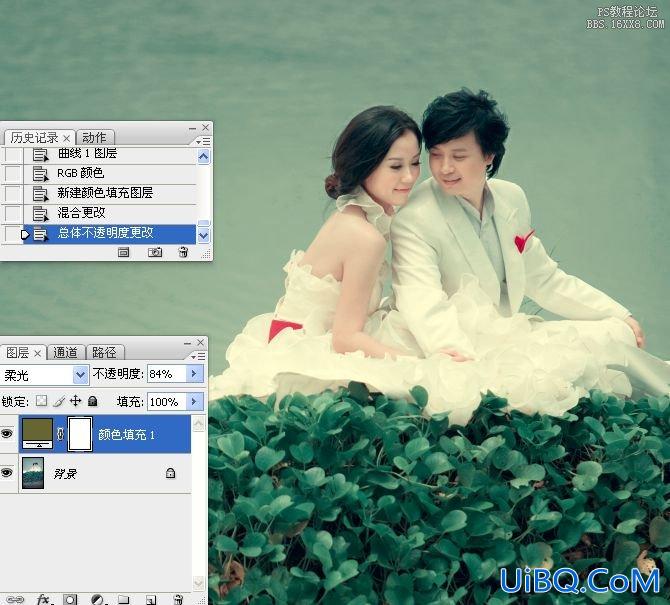This screenshot has width=670, height=605.
Task: Minimize the Layers panel
Action: (187, 343)
